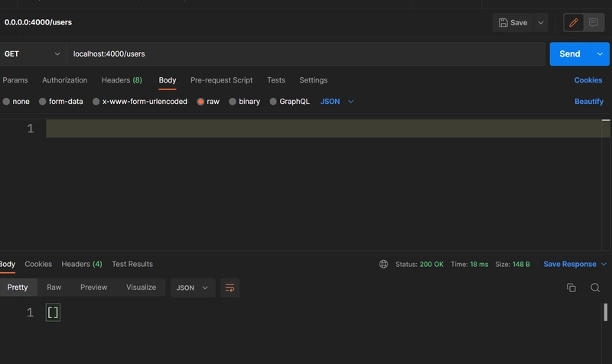
Task: Open the response search magnifier icon
Action: pyautogui.click(x=595, y=288)
